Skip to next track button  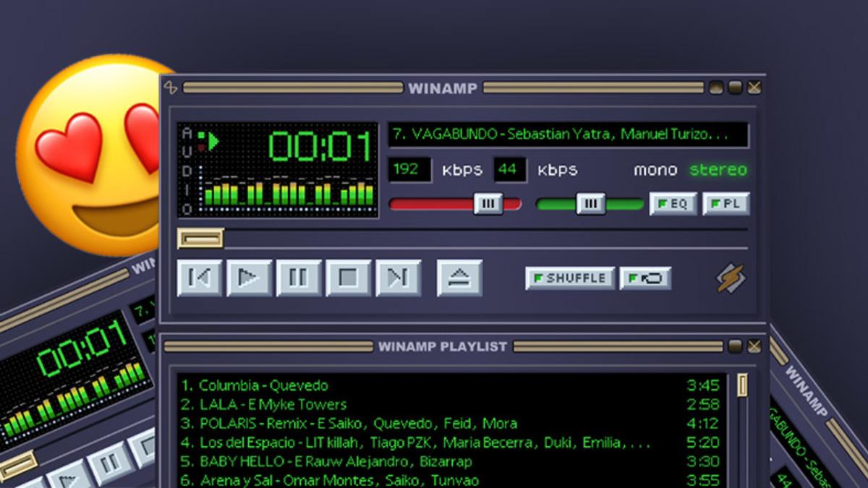pos(398,278)
